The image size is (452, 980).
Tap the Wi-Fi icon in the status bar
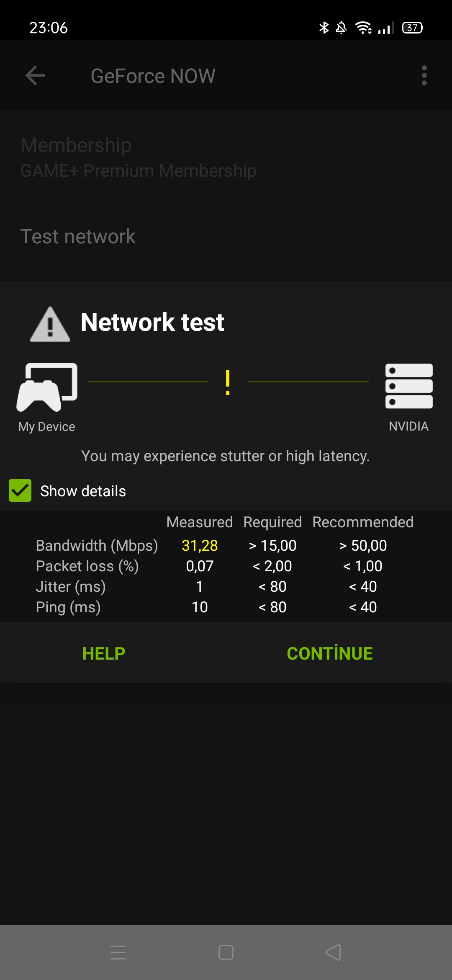(x=363, y=28)
